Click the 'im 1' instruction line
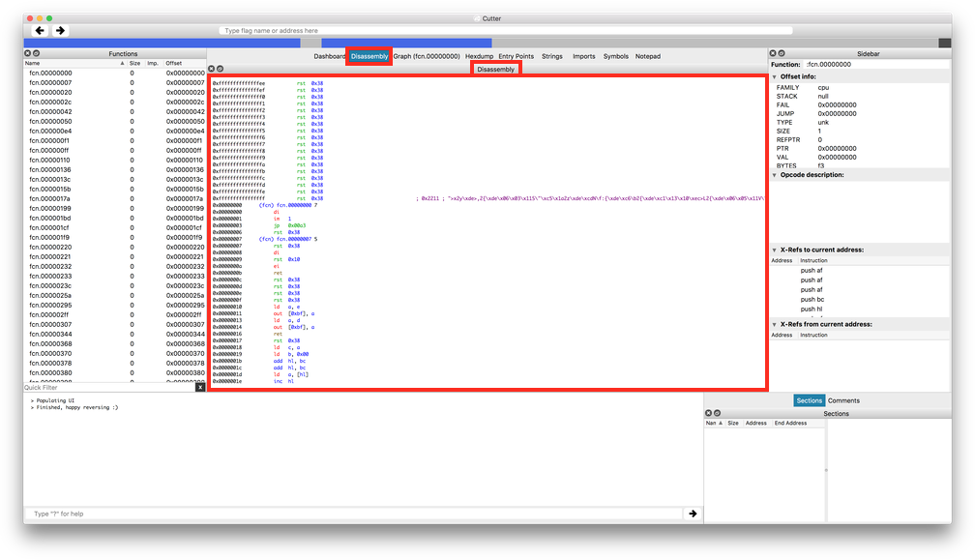975x560 pixels. [282, 219]
